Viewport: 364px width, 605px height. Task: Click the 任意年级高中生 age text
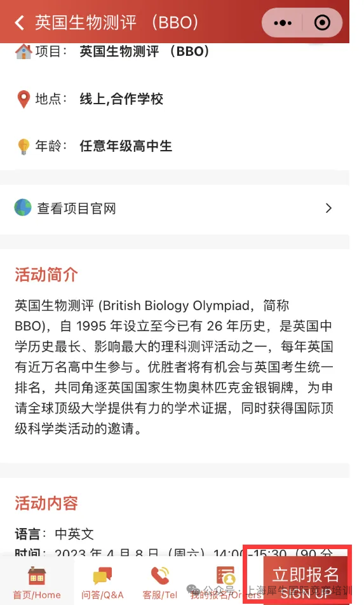pyautogui.click(x=126, y=146)
